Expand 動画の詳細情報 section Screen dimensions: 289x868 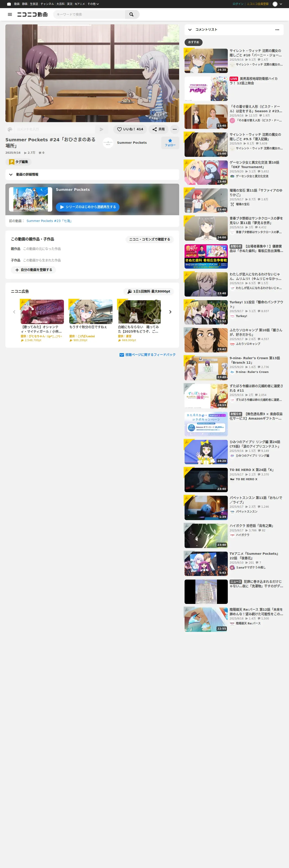[92, 175]
